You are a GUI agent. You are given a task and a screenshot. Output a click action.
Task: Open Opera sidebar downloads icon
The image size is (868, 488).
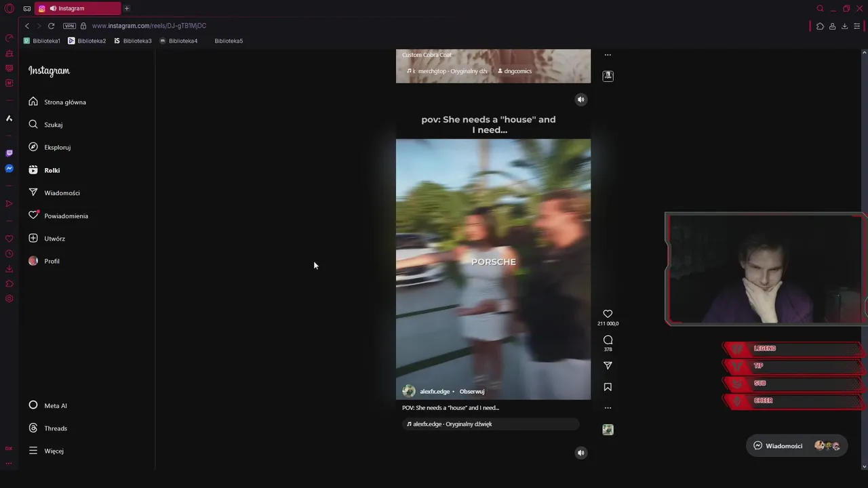pos(9,269)
